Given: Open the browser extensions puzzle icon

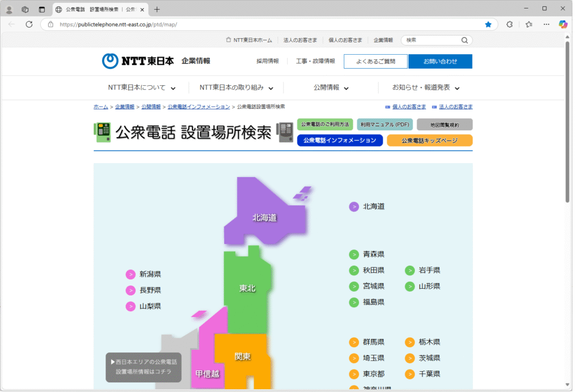Looking at the screenshot, I should pos(510,25).
